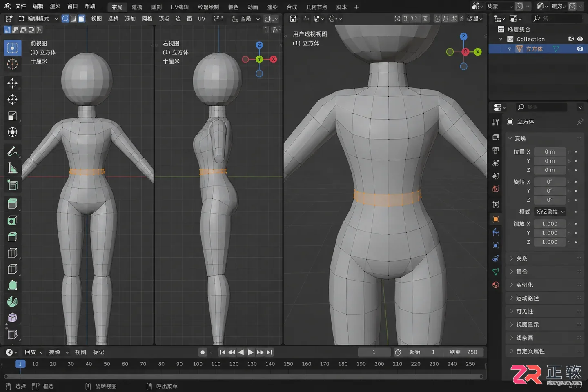
Task: Select the Move tool in left toolbar
Action: click(x=12, y=83)
